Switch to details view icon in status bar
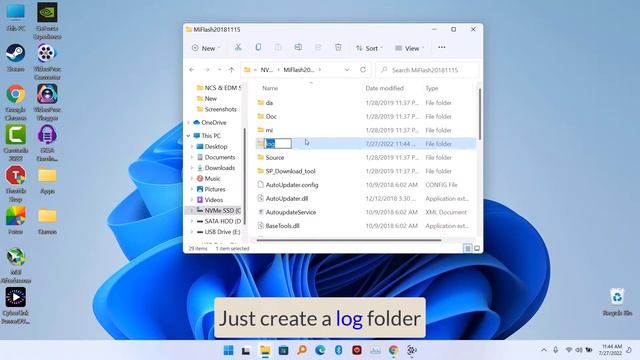640x360 pixels. click(x=468, y=248)
